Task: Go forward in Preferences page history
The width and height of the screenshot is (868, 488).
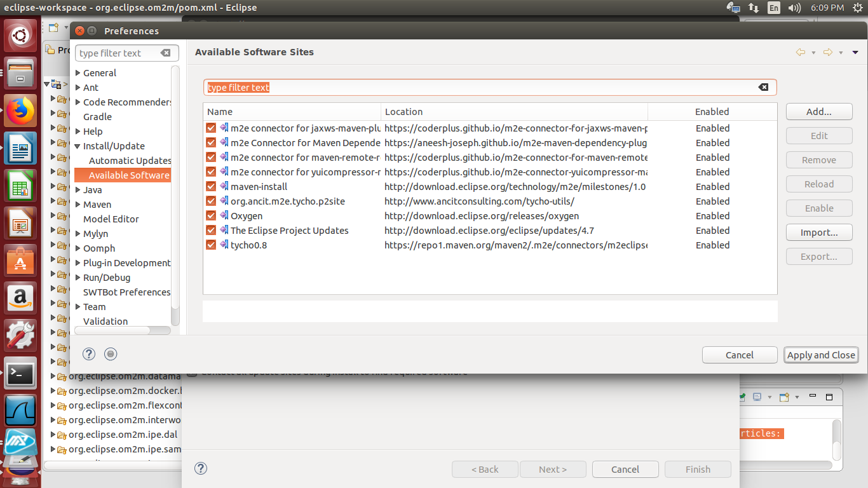Action: coord(828,52)
